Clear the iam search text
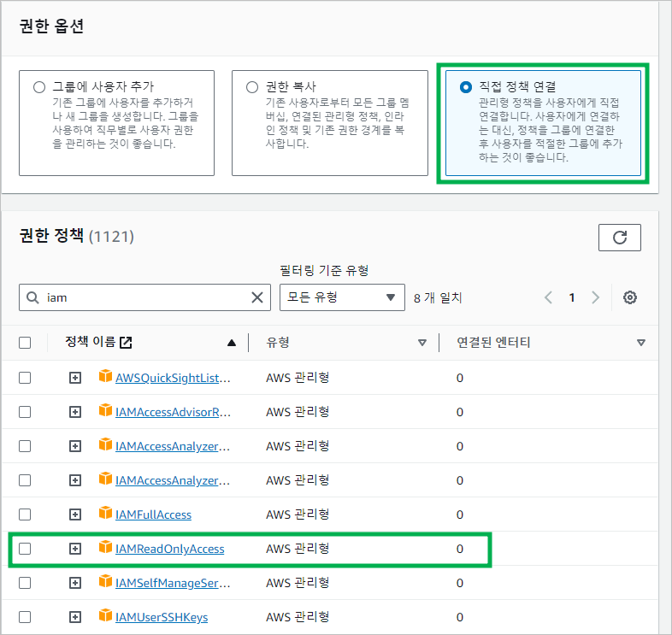This screenshot has height=635, width=672. click(257, 297)
